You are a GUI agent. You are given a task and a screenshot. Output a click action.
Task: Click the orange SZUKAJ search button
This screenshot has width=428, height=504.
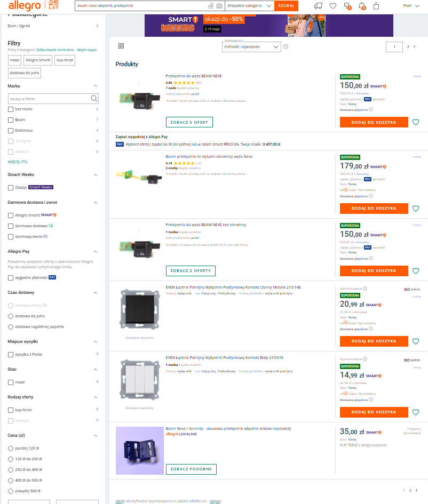coord(286,6)
